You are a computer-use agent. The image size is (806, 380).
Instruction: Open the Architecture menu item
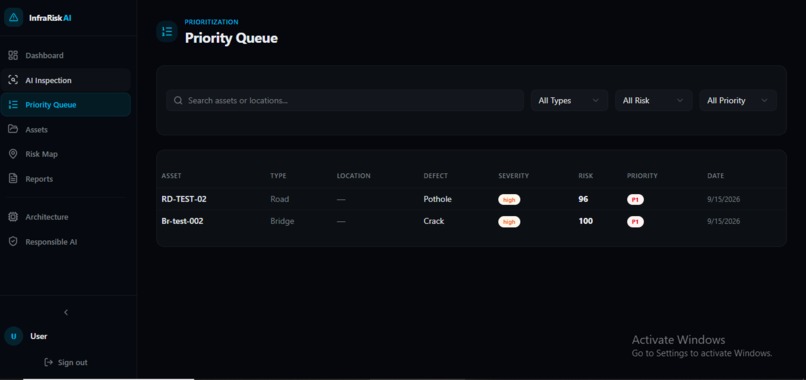coord(66,217)
